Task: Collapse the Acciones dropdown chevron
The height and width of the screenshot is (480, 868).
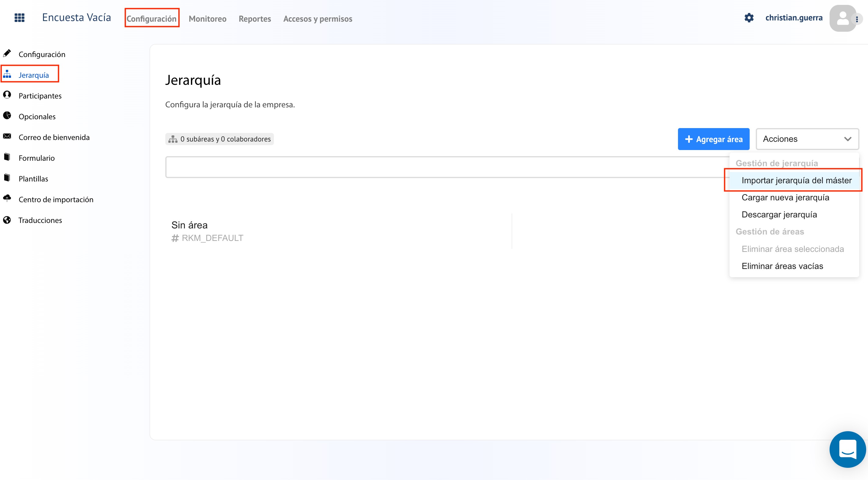Action: pos(848,139)
